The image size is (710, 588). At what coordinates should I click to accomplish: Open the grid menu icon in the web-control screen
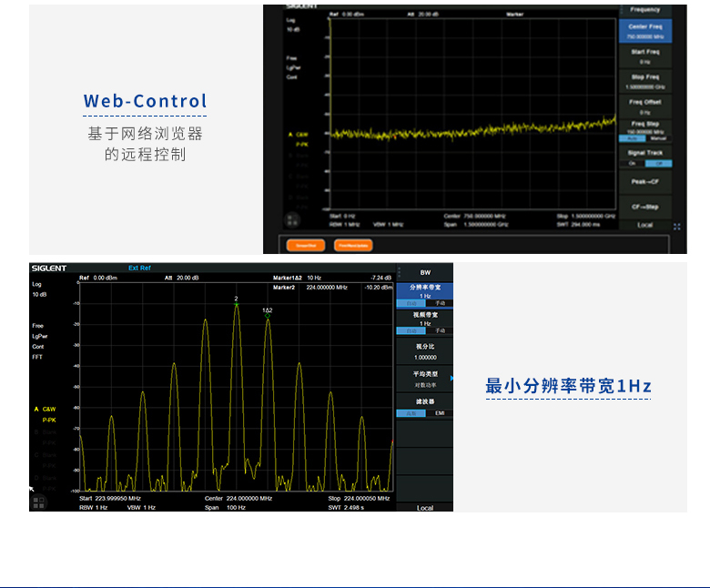tap(292, 219)
